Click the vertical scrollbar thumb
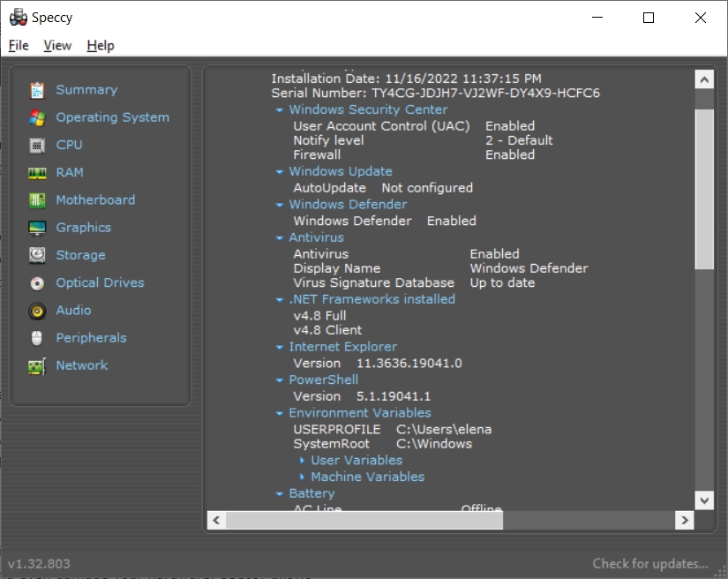Viewport: 728px width, 579px height. pyautogui.click(x=704, y=189)
